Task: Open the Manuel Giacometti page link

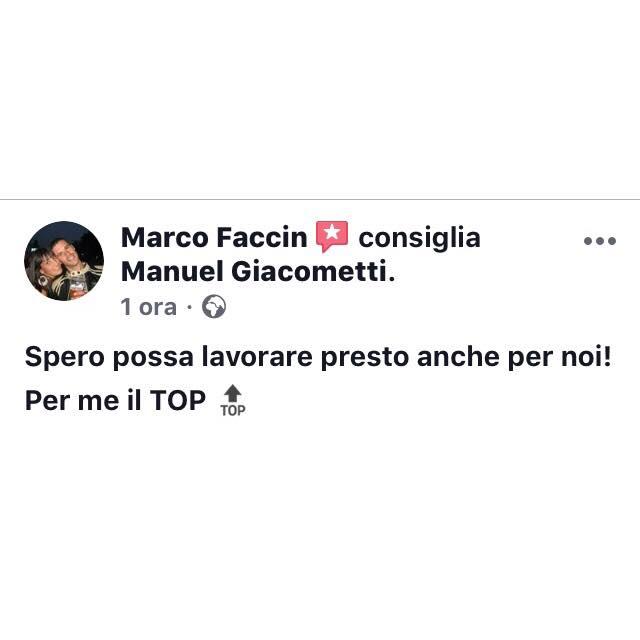Action: pos(254,271)
